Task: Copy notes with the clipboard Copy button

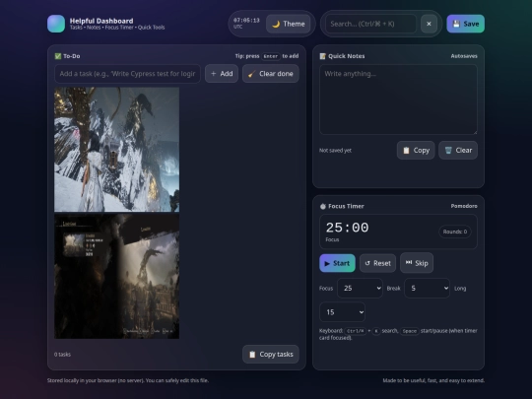Action: (416, 151)
